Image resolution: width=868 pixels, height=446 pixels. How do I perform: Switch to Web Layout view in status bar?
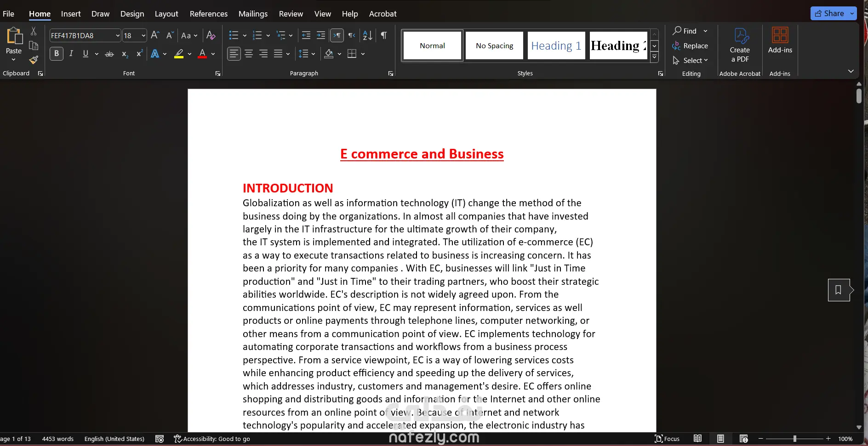pyautogui.click(x=743, y=439)
